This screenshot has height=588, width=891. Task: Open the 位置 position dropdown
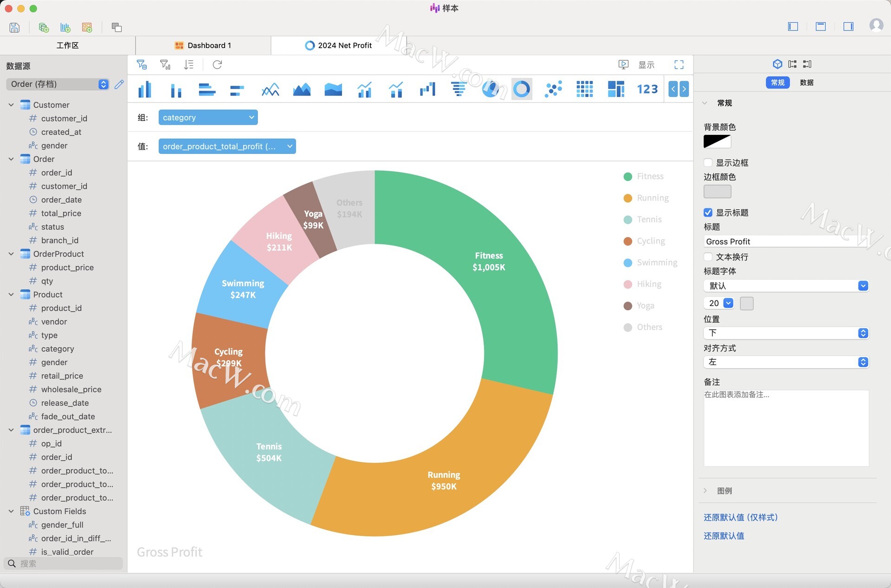tap(786, 333)
